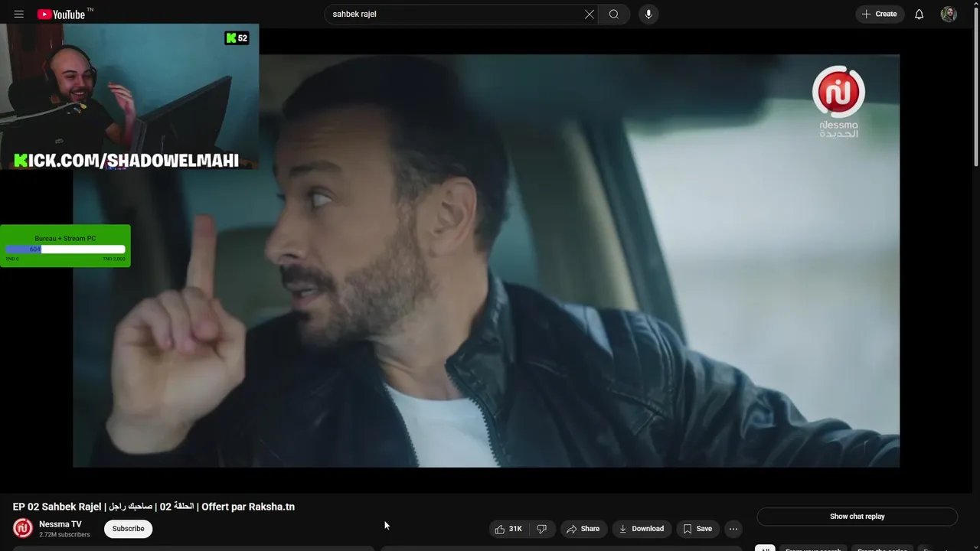
Task: Select the 'From the series' filter chip
Action: (882, 549)
